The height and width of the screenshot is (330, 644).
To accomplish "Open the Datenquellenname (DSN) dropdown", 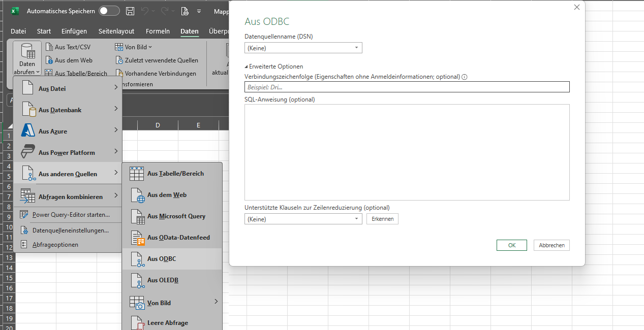I will tap(303, 48).
